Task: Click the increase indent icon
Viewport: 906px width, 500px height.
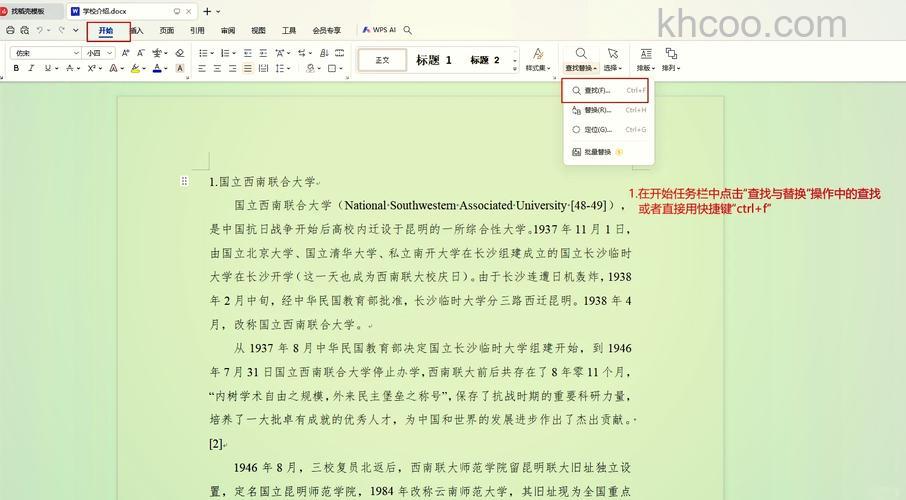Action: [x=263, y=53]
